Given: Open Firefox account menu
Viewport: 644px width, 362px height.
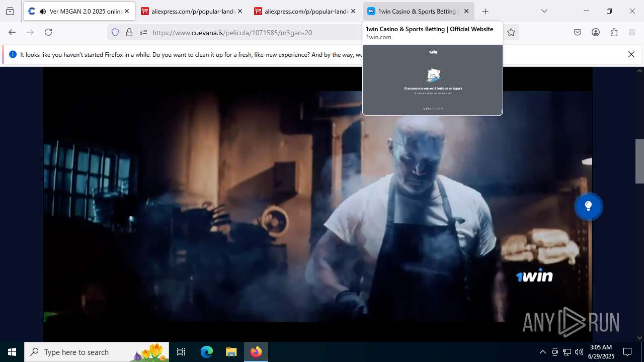Looking at the screenshot, I should pyautogui.click(x=596, y=32).
